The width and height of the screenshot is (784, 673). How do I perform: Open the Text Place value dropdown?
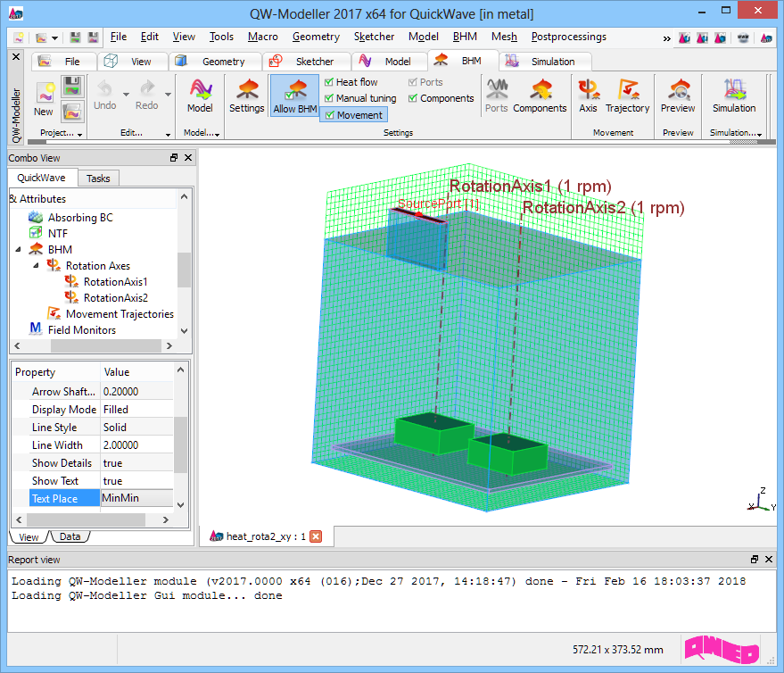(x=136, y=499)
